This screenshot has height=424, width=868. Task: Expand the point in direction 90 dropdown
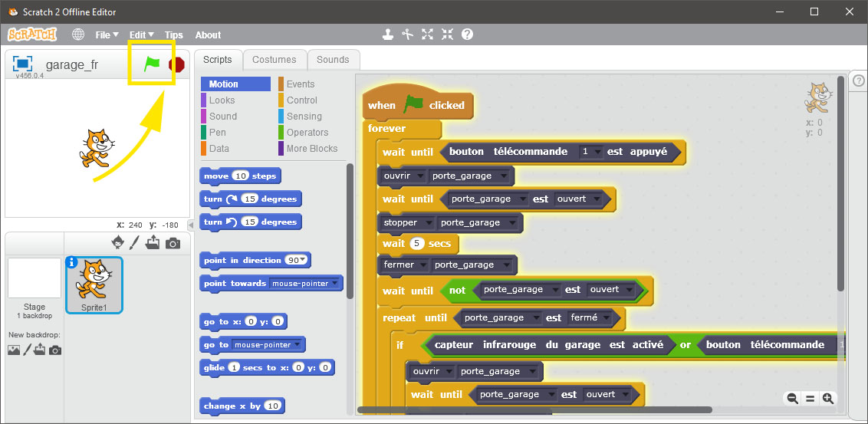pyautogui.click(x=304, y=261)
